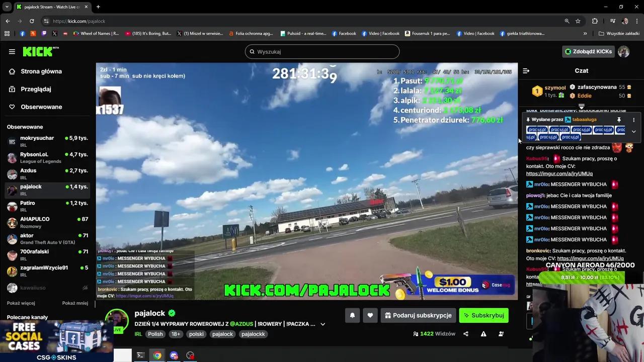Viewport: 644px width, 362px height.
Task: Open the Pulsoid bookmark
Action: pyautogui.click(x=303, y=34)
